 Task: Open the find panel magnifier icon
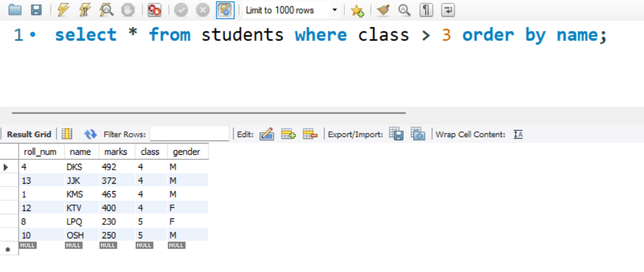(404, 10)
